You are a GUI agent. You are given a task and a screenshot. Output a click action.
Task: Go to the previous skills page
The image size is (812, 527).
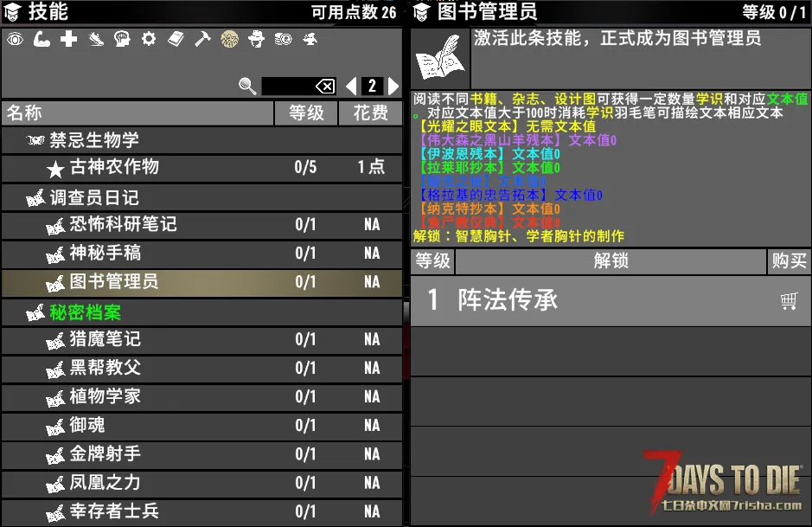point(351,86)
